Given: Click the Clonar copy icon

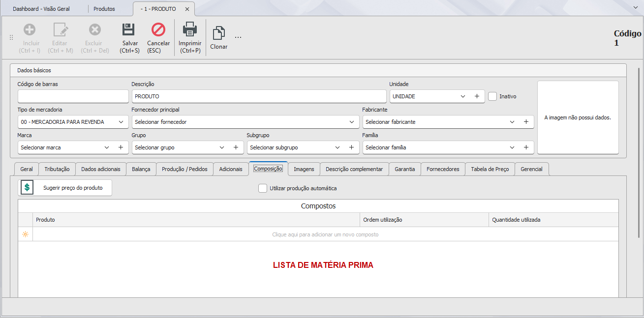Looking at the screenshot, I should click(x=218, y=33).
